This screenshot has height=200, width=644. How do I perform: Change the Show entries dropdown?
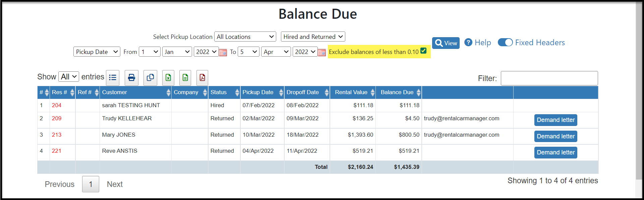click(69, 77)
